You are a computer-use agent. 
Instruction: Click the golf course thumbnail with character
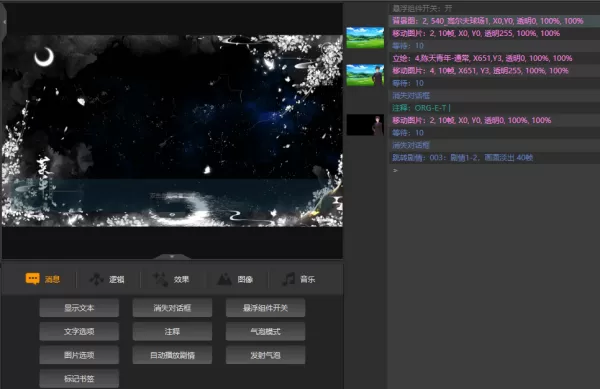coord(365,75)
